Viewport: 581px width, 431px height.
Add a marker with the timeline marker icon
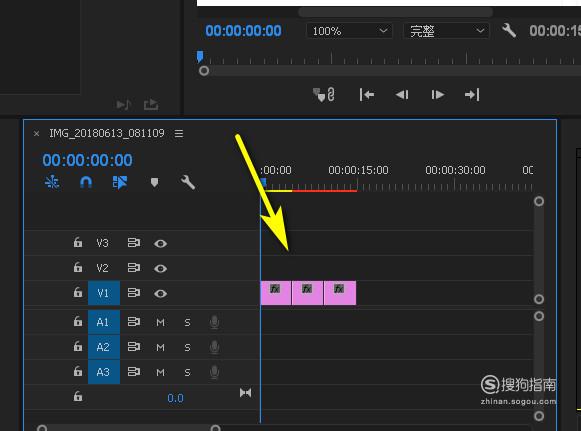(155, 182)
